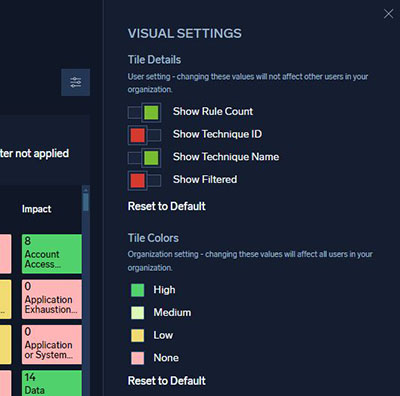Enable Show Technique ID toggle
Viewport: 400px width, 396px height.
(144, 135)
